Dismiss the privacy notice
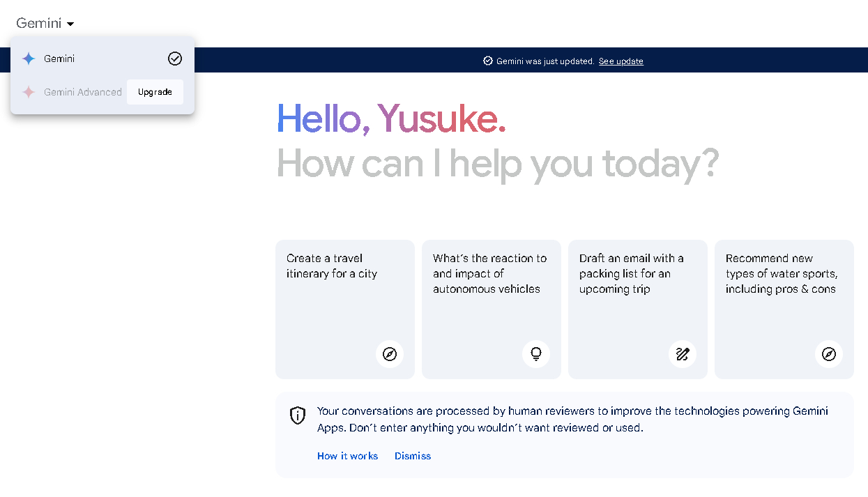This screenshot has height=497, width=868. click(x=413, y=456)
